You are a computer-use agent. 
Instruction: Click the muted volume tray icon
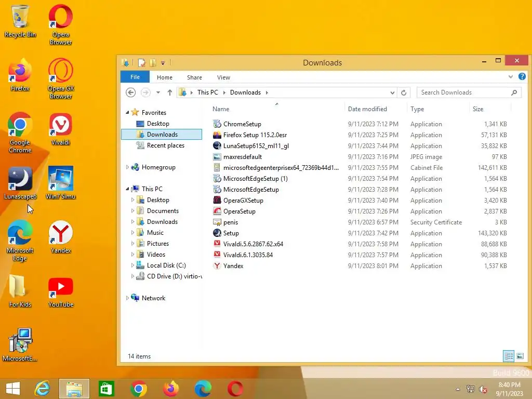[483, 389]
